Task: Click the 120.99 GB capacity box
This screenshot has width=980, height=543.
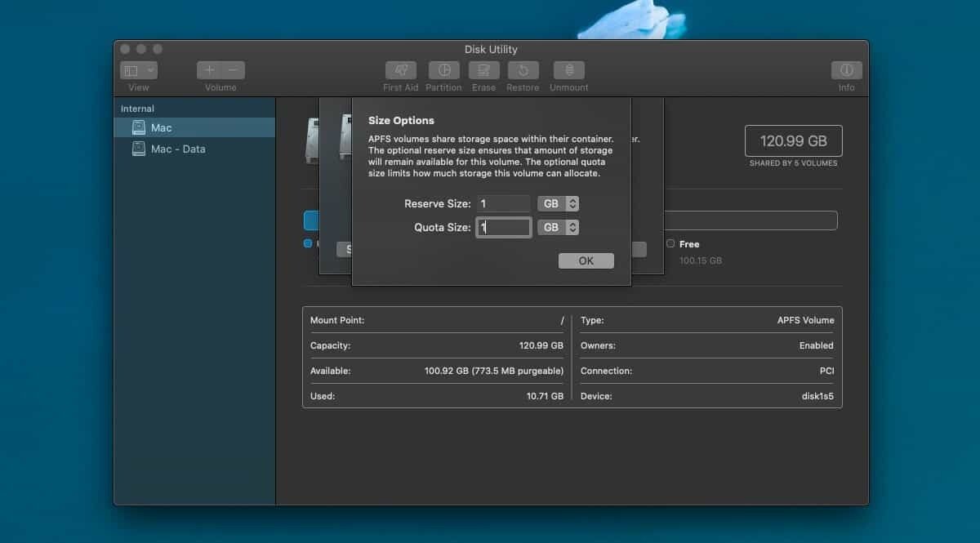Action: coord(793,140)
